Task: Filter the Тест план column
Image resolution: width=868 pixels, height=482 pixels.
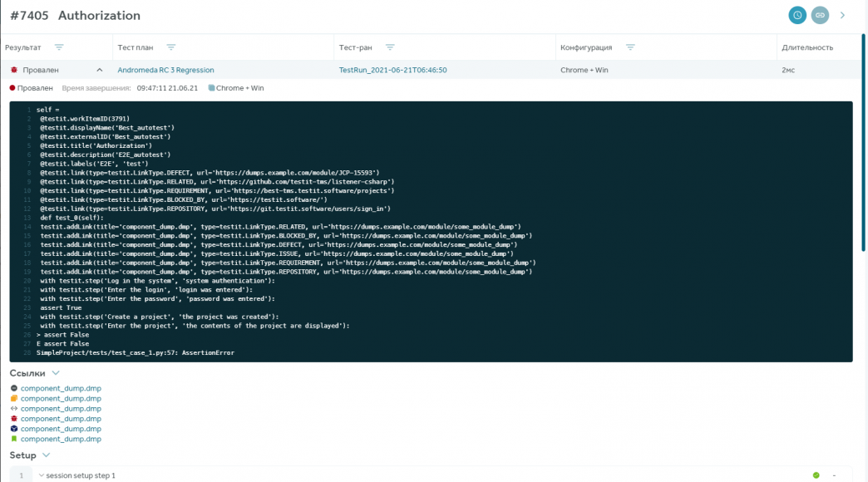Action: 170,47
